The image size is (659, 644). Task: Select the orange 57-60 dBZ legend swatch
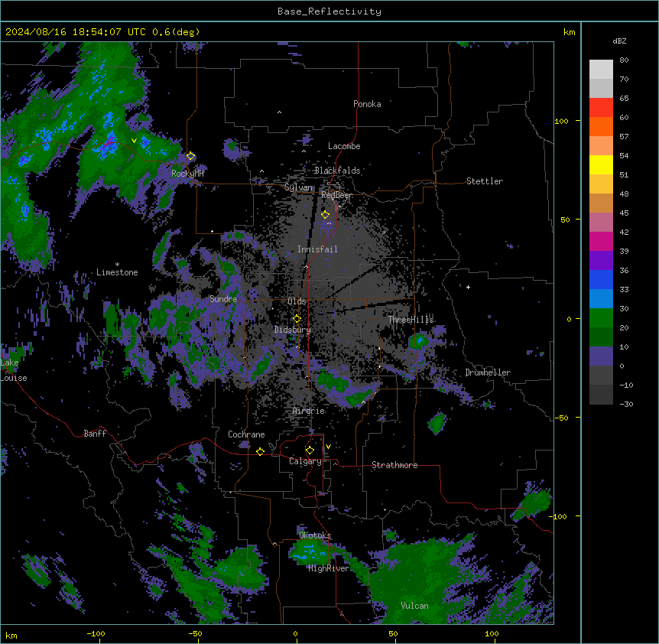pyautogui.click(x=601, y=126)
